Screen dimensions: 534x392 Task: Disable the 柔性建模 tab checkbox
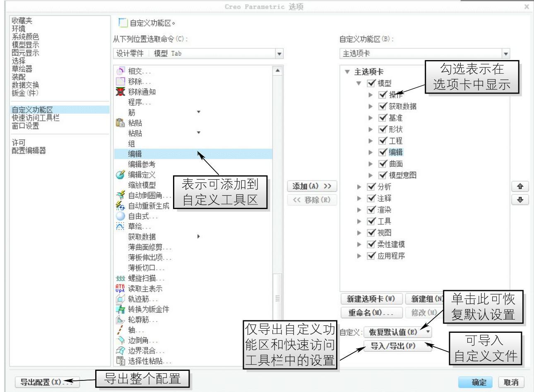371,244
